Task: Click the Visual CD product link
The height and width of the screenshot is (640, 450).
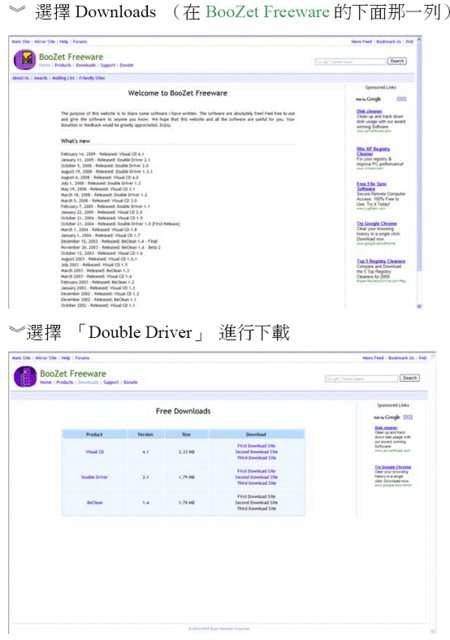Action: [x=95, y=452]
